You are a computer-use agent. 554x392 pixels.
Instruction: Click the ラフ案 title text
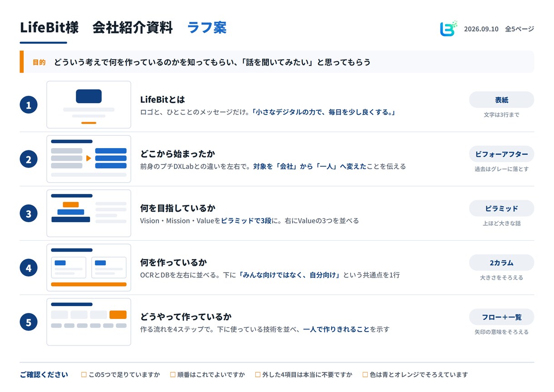tap(207, 28)
